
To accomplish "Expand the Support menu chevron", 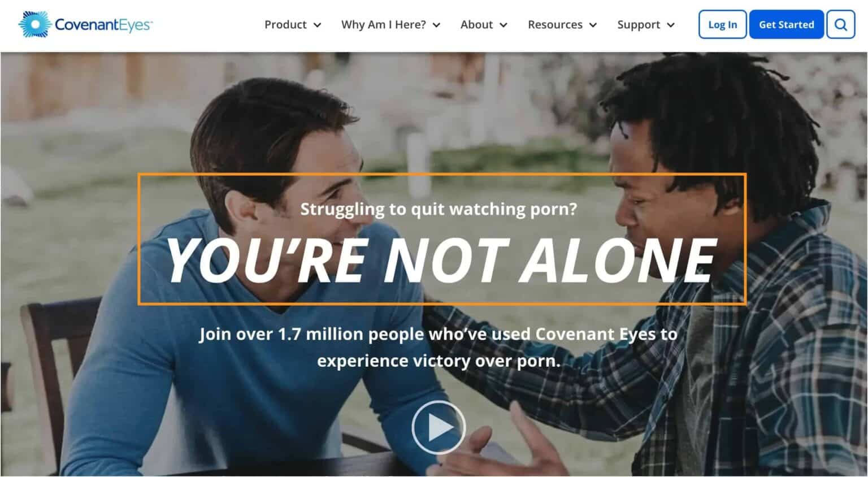I will pos(671,25).
